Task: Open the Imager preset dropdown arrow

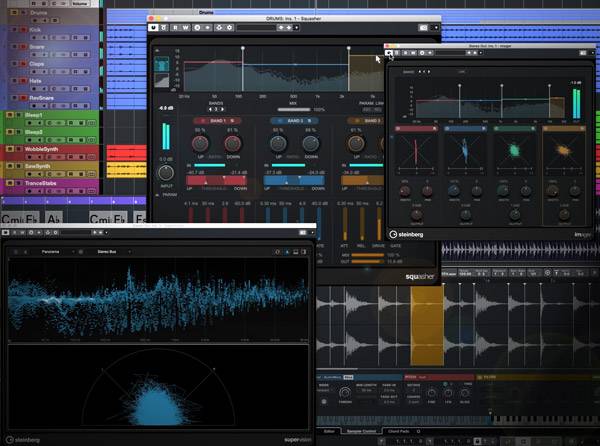Action: pyautogui.click(x=481, y=53)
